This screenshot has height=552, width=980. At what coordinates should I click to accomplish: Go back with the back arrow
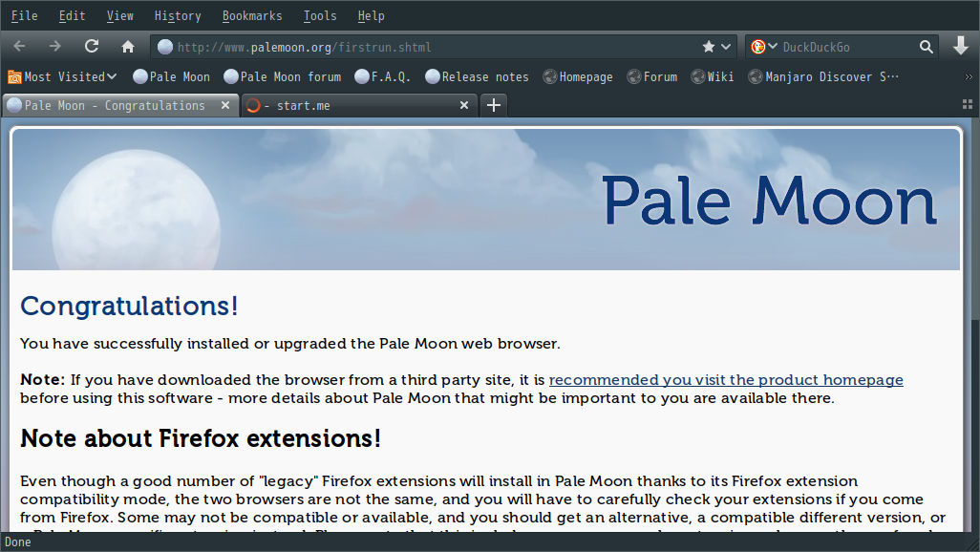pos(19,46)
